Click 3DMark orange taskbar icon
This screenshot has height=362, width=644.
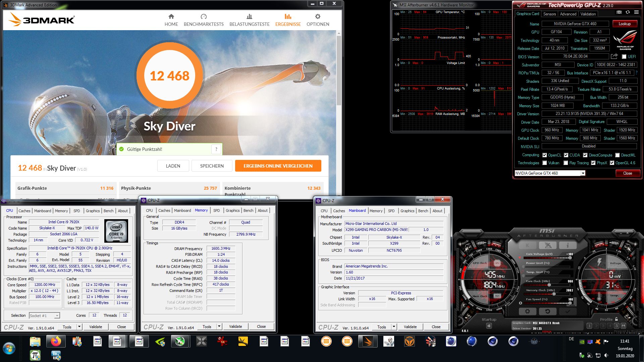[368, 342]
